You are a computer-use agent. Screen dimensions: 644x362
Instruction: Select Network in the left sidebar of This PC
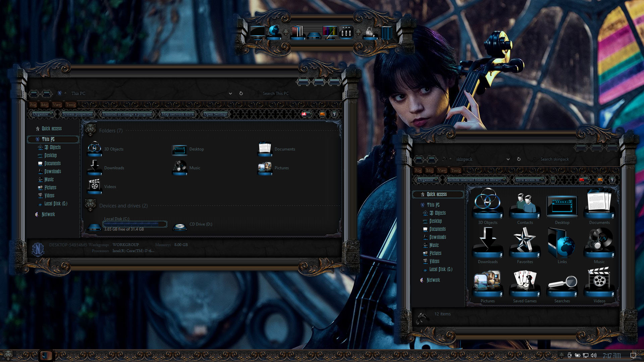pos(48,215)
